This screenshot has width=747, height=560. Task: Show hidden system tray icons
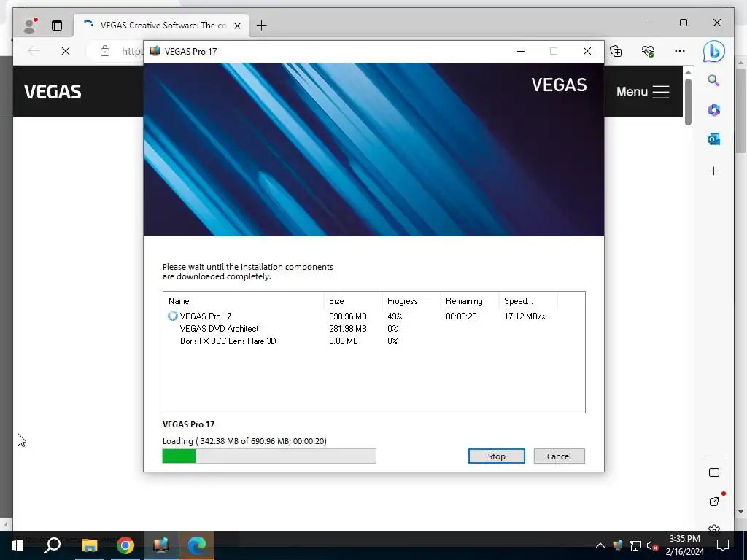[x=600, y=545]
